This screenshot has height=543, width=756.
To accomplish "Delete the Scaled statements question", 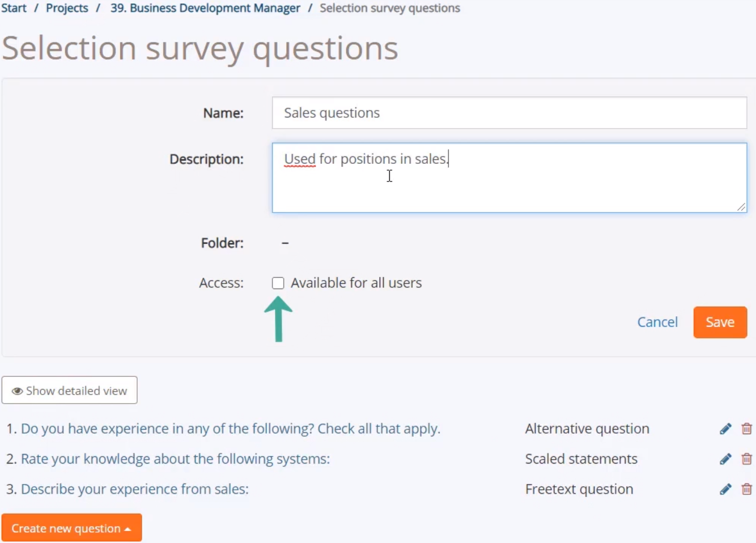I will pos(747,459).
